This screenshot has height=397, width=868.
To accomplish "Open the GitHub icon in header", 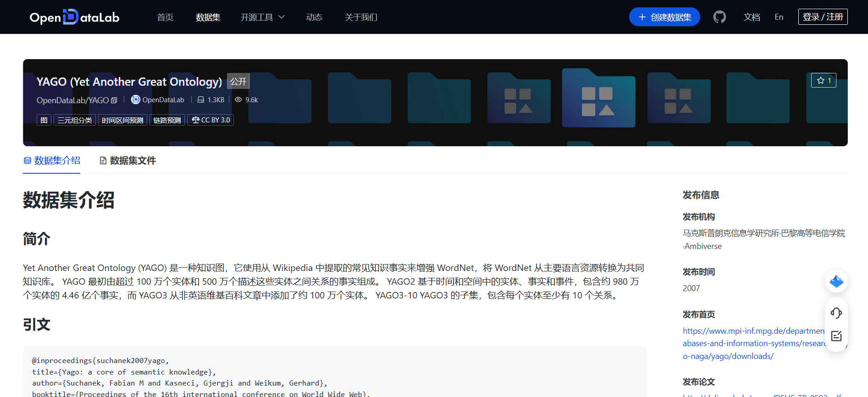I will pyautogui.click(x=719, y=17).
